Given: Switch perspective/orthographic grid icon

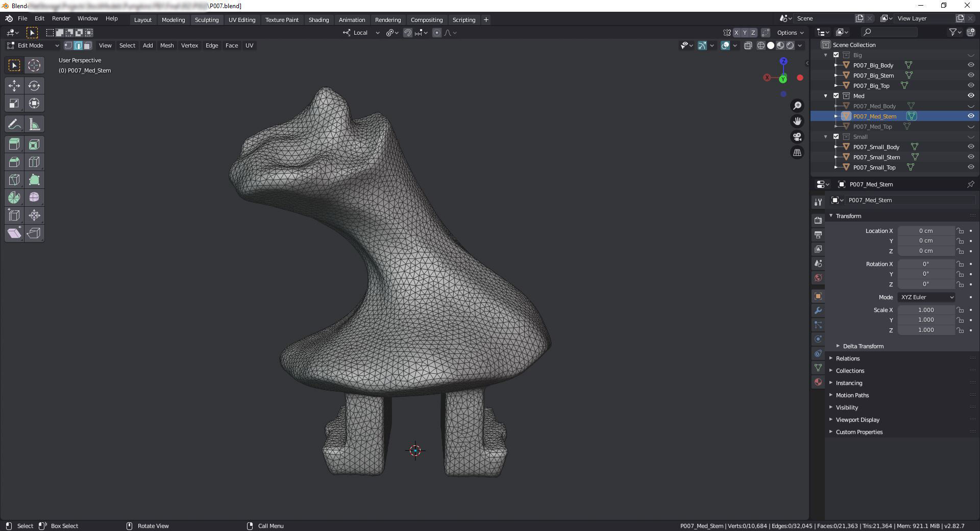Looking at the screenshot, I should [797, 153].
